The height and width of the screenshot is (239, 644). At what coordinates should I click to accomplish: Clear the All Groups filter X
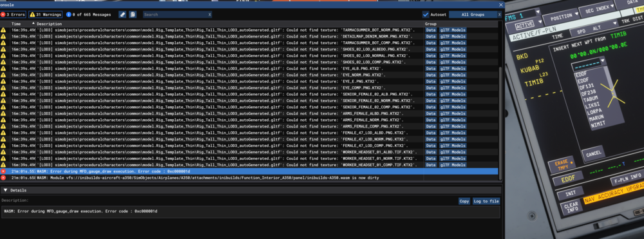pos(500,14)
